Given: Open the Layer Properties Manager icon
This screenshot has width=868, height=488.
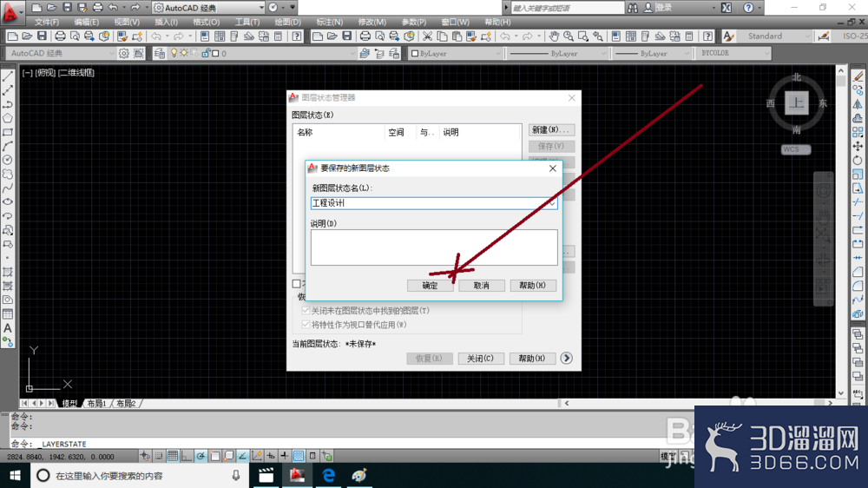Looking at the screenshot, I should [x=160, y=53].
